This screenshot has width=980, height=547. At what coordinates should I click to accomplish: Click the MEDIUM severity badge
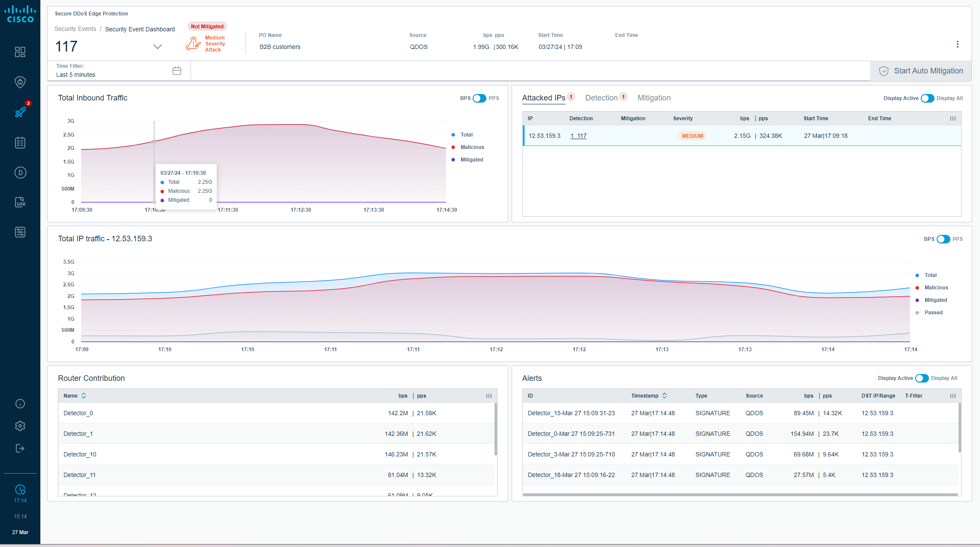tap(692, 136)
